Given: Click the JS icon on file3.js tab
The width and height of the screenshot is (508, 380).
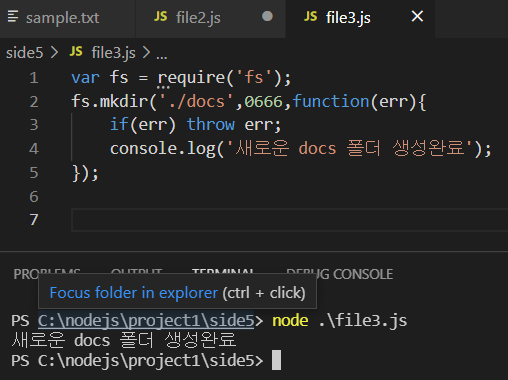Looking at the screenshot, I should tap(310, 16).
